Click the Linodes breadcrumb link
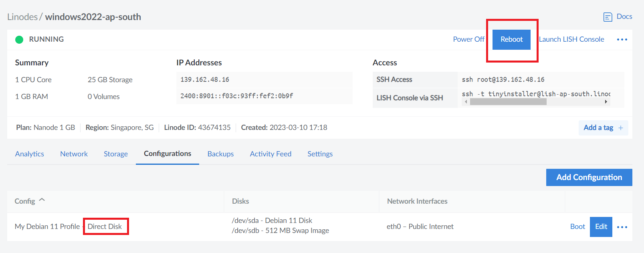 click(x=22, y=17)
